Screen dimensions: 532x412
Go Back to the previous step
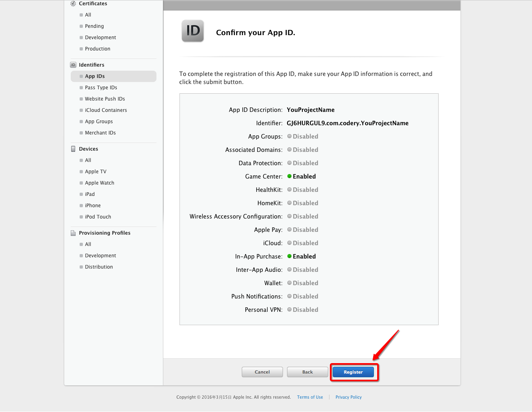point(308,372)
